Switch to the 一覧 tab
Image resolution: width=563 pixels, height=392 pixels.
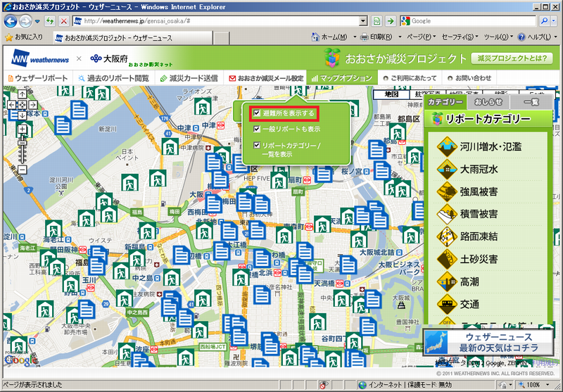[x=531, y=102]
